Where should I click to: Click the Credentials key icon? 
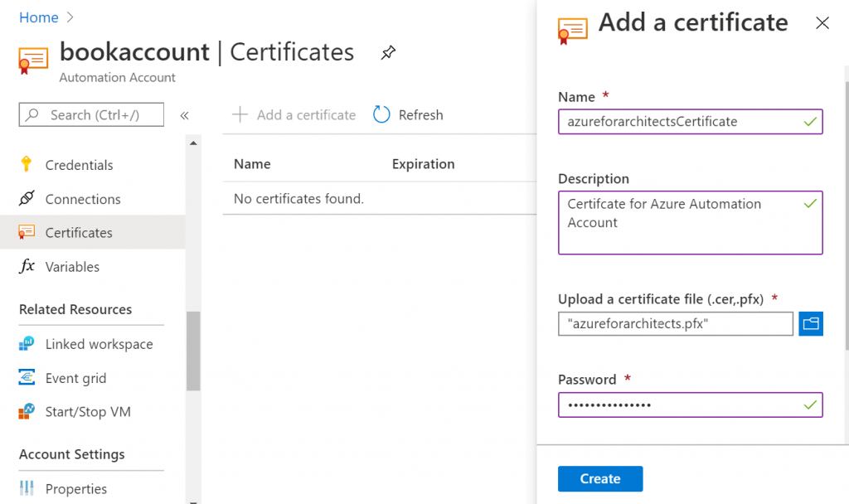pyautogui.click(x=27, y=164)
